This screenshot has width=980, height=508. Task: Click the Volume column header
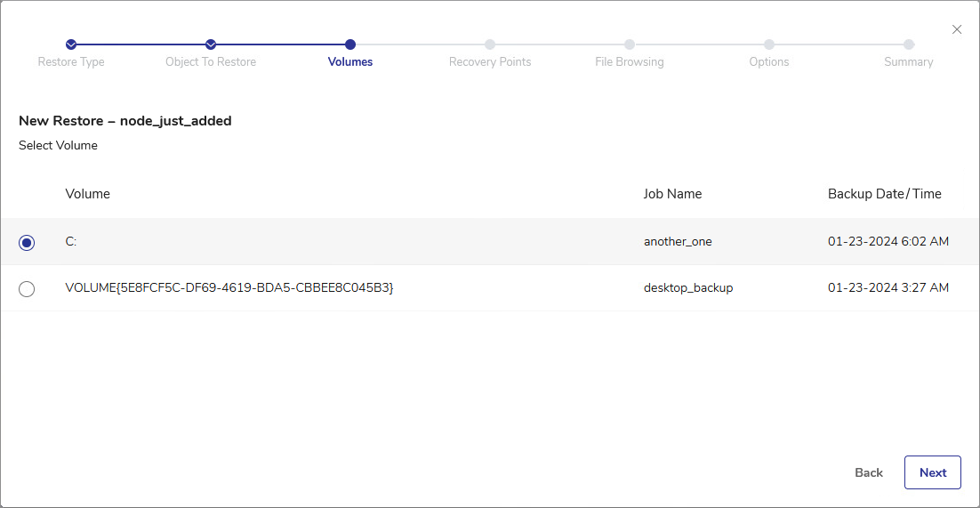[x=88, y=194]
